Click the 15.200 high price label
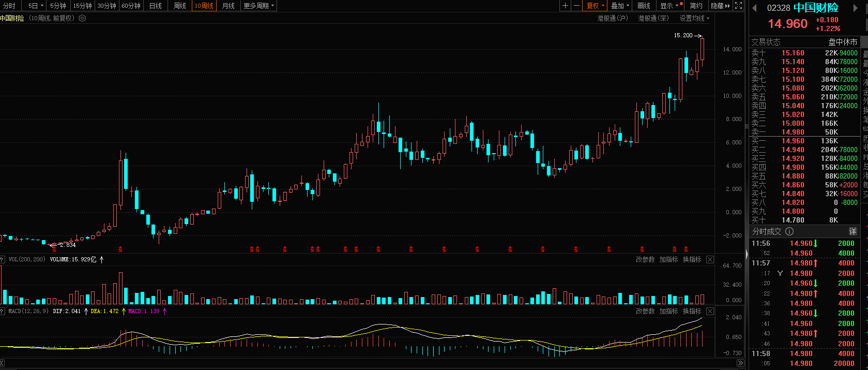The height and width of the screenshot is (370, 868). [683, 35]
